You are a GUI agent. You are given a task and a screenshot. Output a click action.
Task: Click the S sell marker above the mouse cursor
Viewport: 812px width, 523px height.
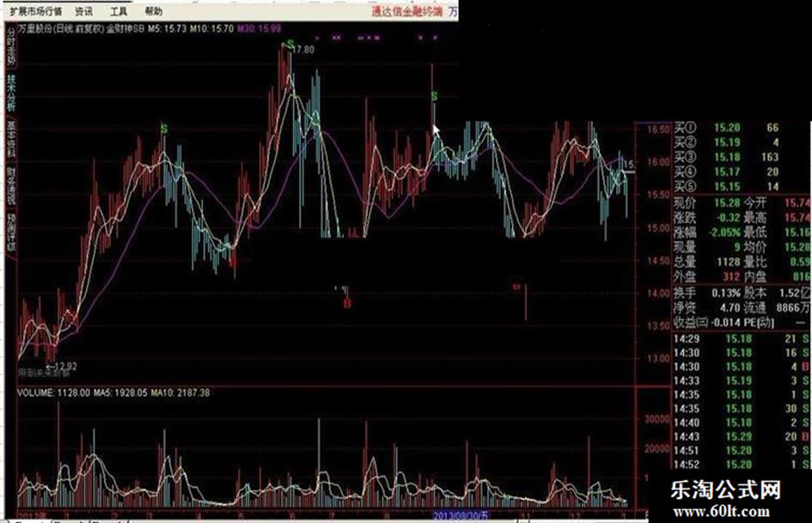[434, 96]
